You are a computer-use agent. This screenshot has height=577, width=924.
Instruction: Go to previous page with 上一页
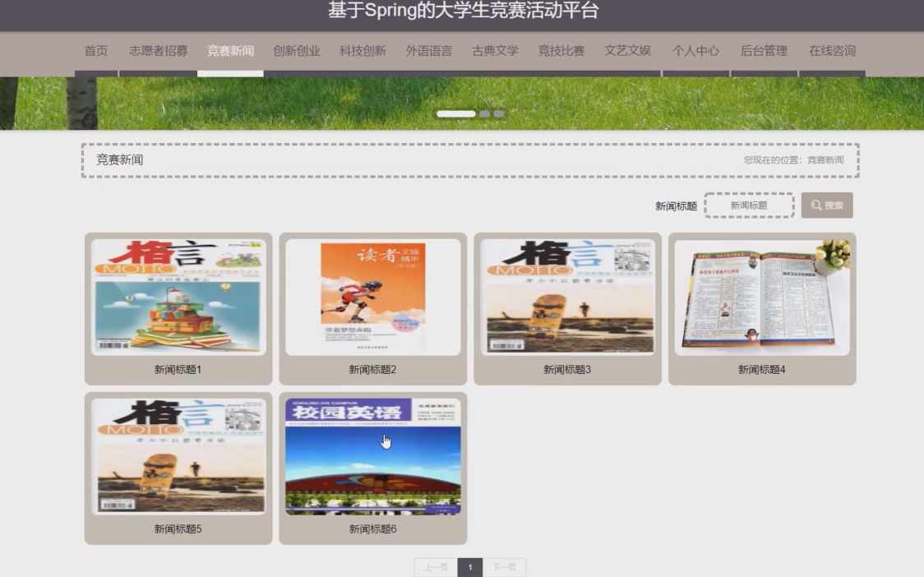click(x=436, y=567)
